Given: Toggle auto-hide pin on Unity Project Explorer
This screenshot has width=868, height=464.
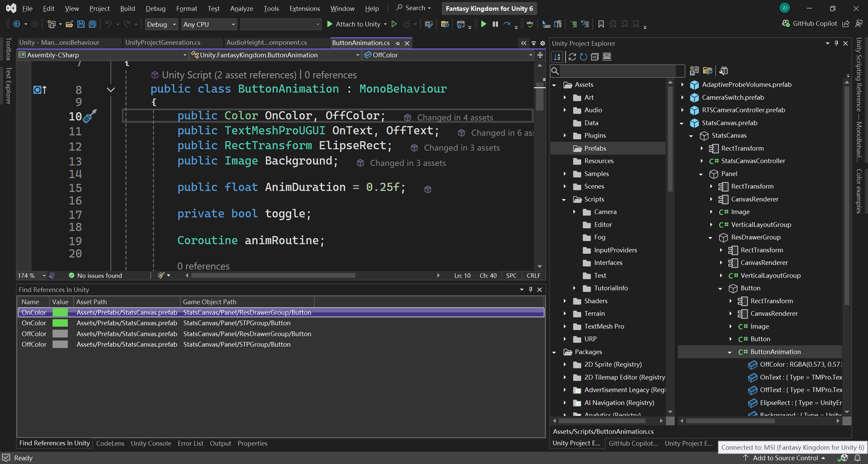Looking at the screenshot, I should point(837,43).
